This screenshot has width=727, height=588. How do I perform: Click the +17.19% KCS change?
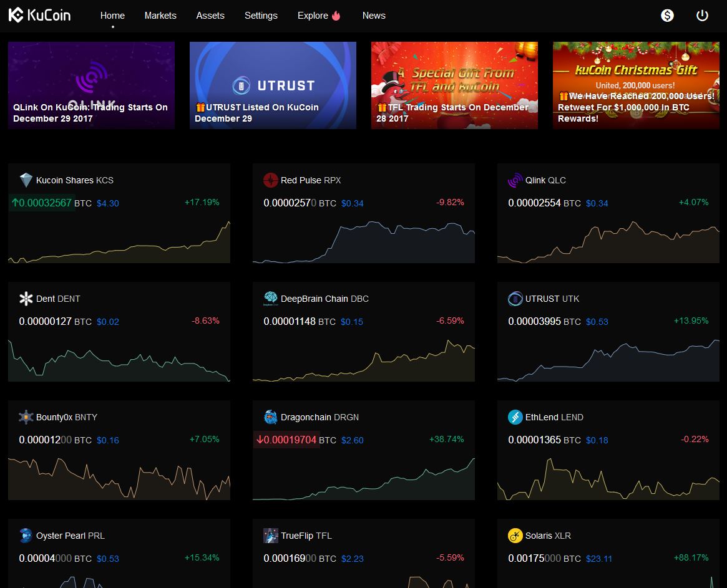tap(202, 203)
